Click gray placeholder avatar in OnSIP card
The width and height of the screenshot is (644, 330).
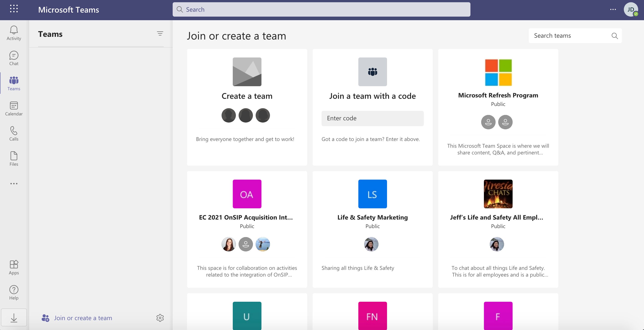[x=246, y=244]
